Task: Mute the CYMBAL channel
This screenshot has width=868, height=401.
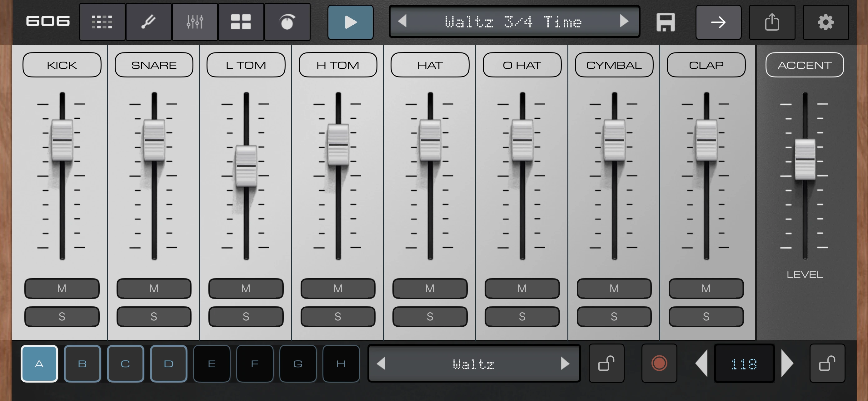Action: click(x=614, y=289)
